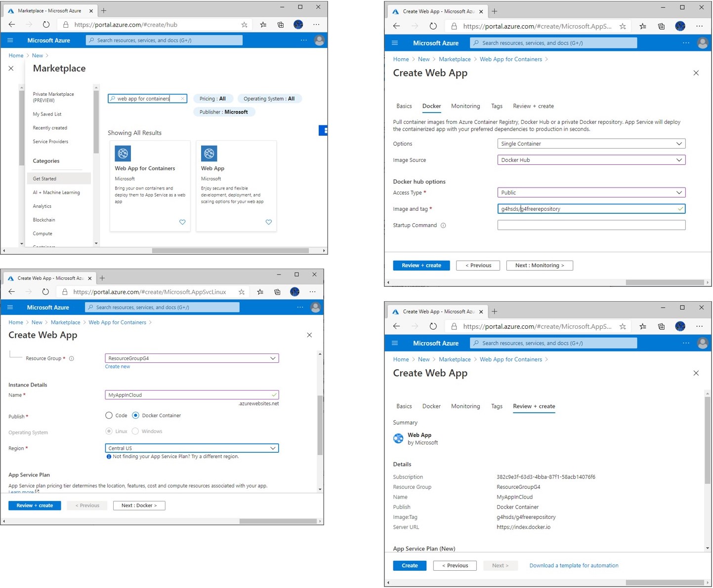Close the Marketplace blade using the X
Image resolution: width=713 pixels, height=588 pixels.
[11, 69]
